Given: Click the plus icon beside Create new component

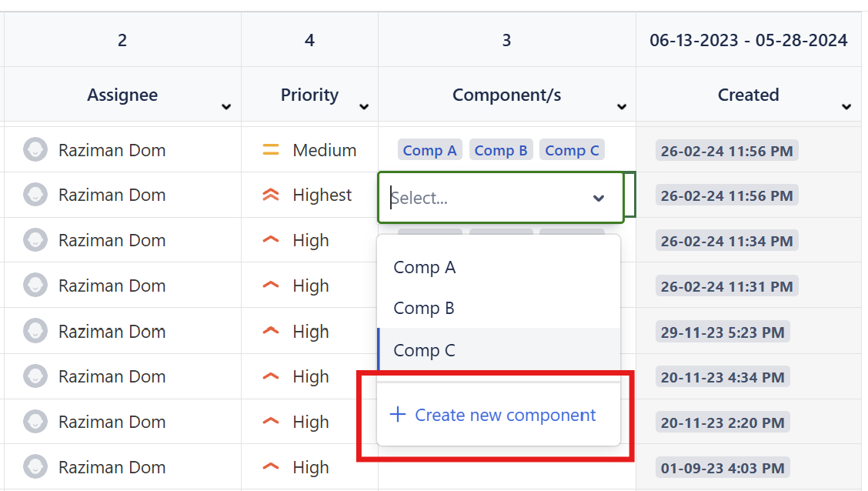Looking at the screenshot, I should tap(397, 414).
